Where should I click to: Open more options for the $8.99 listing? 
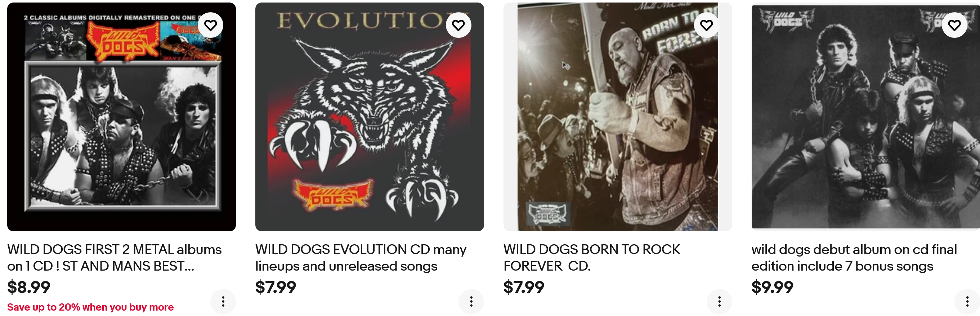(223, 302)
